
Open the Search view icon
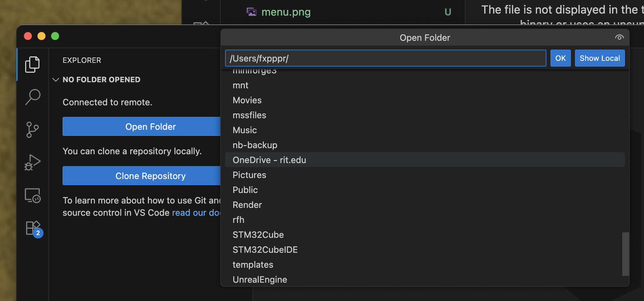[x=32, y=97]
